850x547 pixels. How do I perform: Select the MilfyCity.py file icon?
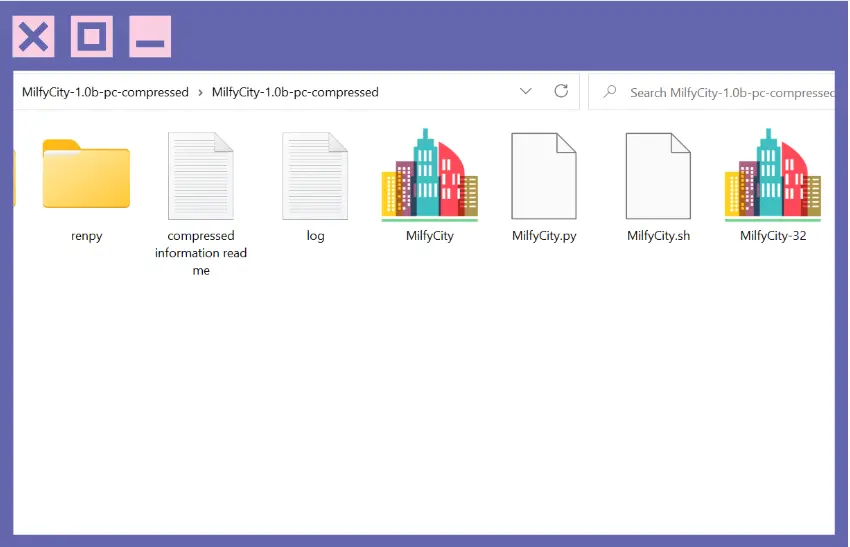[544, 175]
